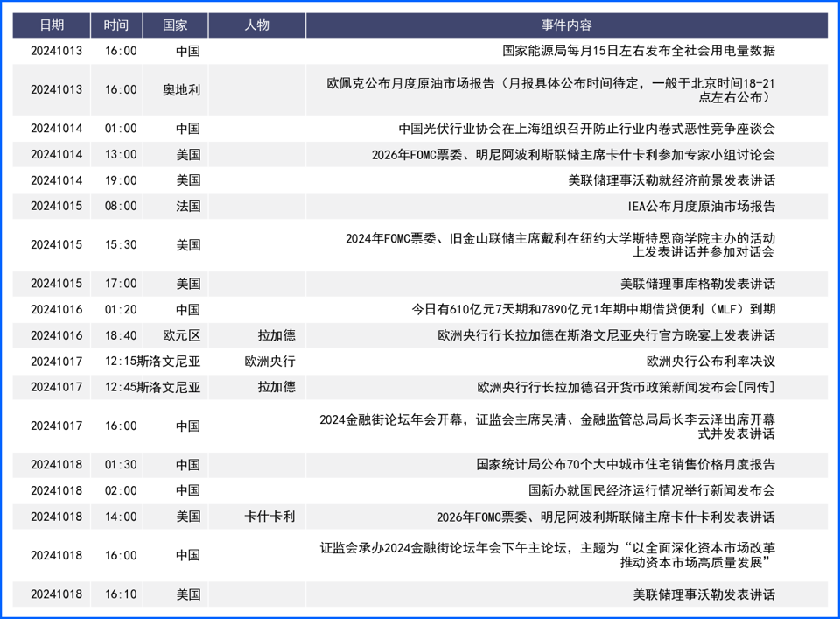
Task: Click 拉加德 in the 18:40 row
Action: (x=276, y=335)
